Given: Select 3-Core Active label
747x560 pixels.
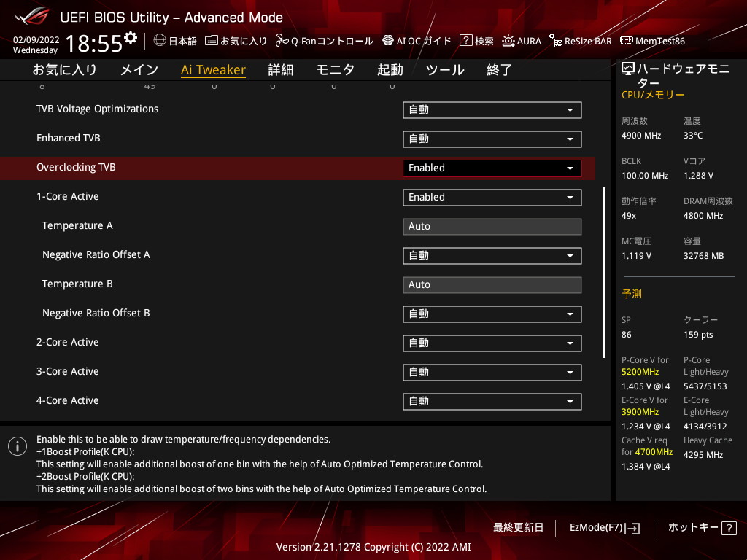Looking at the screenshot, I should [x=68, y=371].
